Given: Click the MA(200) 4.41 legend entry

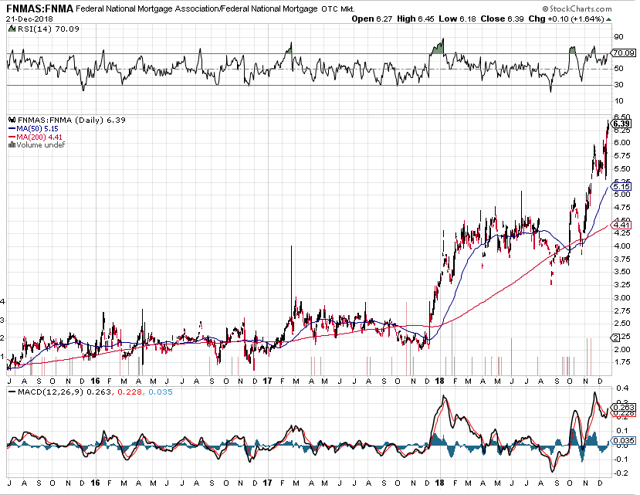Looking at the screenshot, I should pos(39,137).
